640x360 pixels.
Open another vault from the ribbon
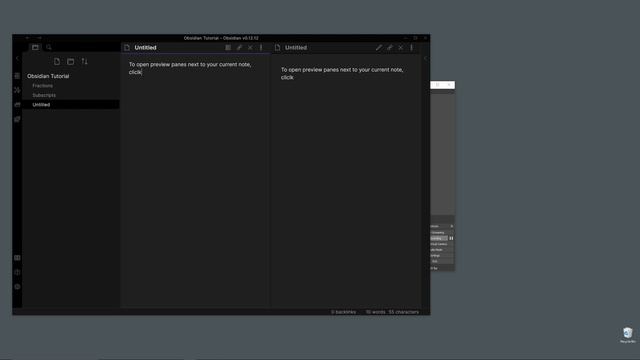click(x=17, y=258)
